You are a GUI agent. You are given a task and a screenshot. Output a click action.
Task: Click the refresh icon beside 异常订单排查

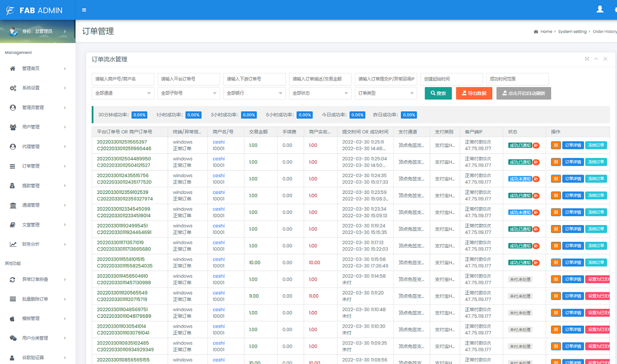[13, 280]
